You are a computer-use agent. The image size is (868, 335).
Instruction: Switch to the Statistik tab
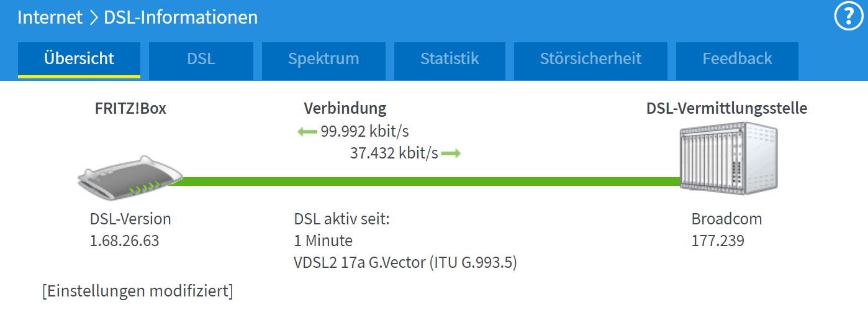[x=450, y=60]
